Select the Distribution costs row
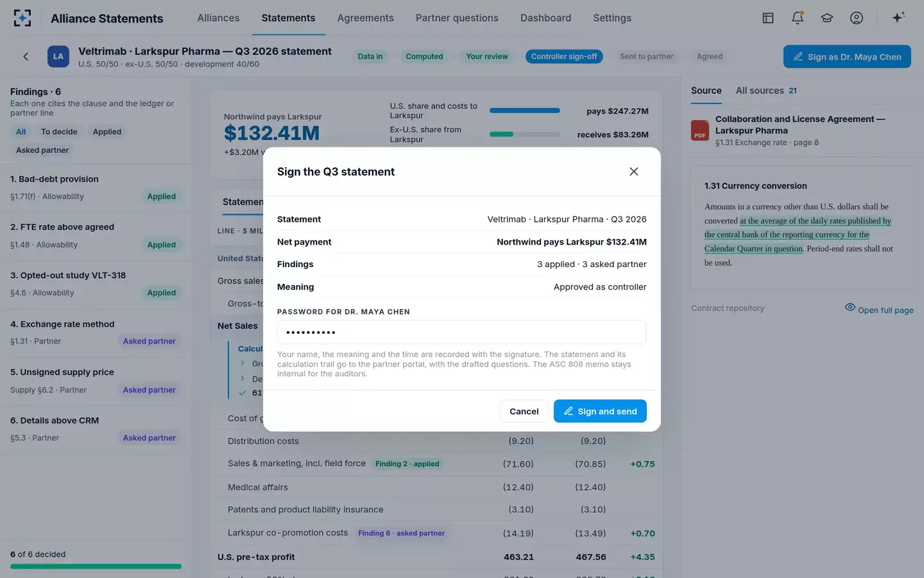924x578 pixels. pos(436,441)
